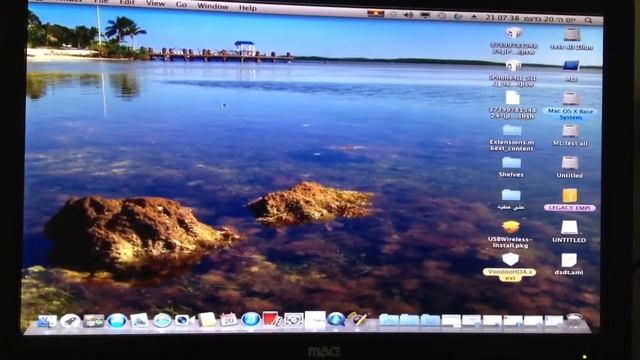The width and height of the screenshot is (640, 360).
Task: Click the display icon in menu bar
Action: click(x=425, y=16)
